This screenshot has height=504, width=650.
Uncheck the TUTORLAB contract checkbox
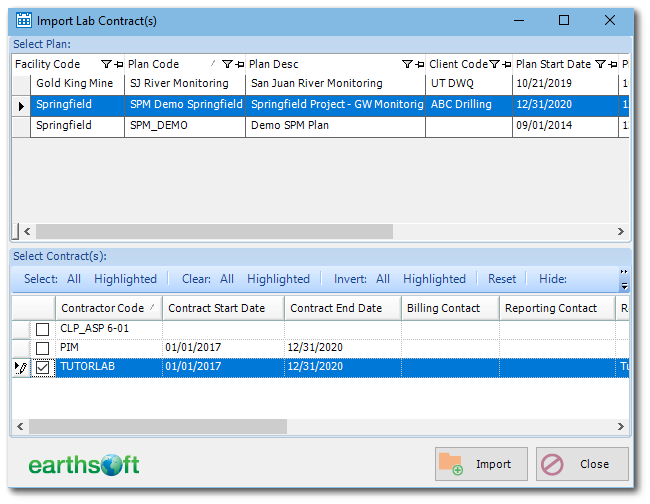(x=42, y=368)
